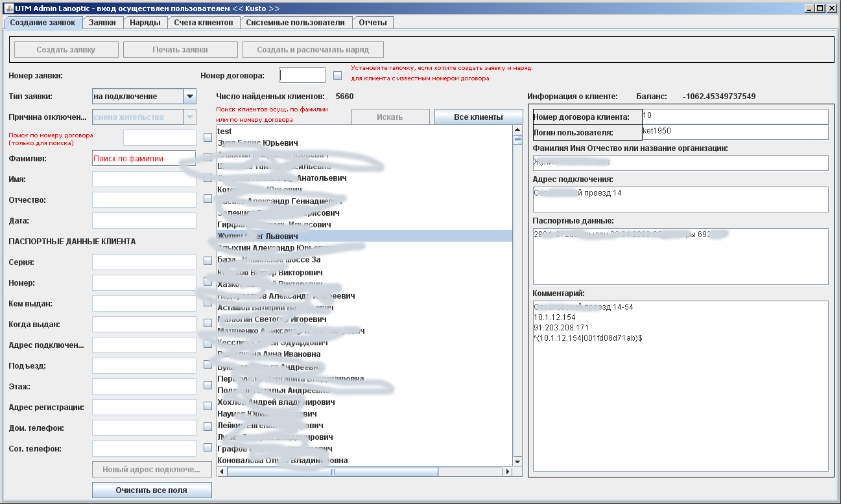Go to the Счета клиентов tab
The height and width of the screenshot is (504, 841).
click(204, 22)
